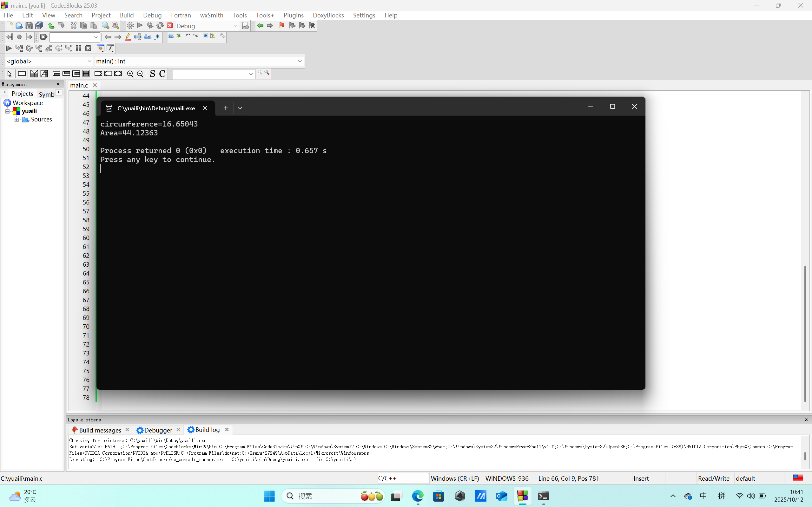The height and width of the screenshot is (507, 812).
Task: Click the Debugging windows bug icon
Action: click(100, 48)
